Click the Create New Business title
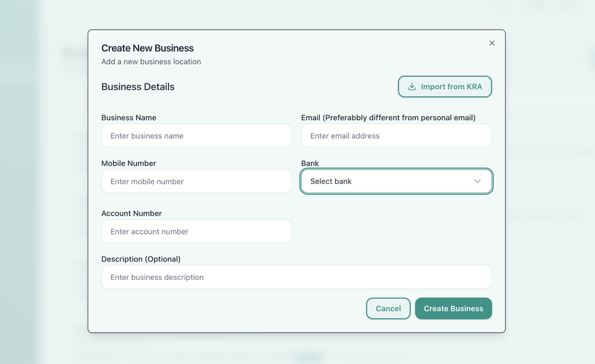This screenshot has height=364, width=595. 147,48
